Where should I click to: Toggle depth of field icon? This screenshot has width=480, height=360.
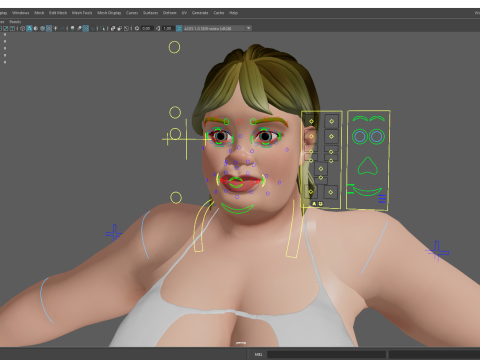pyautogui.click(x=92, y=28)
